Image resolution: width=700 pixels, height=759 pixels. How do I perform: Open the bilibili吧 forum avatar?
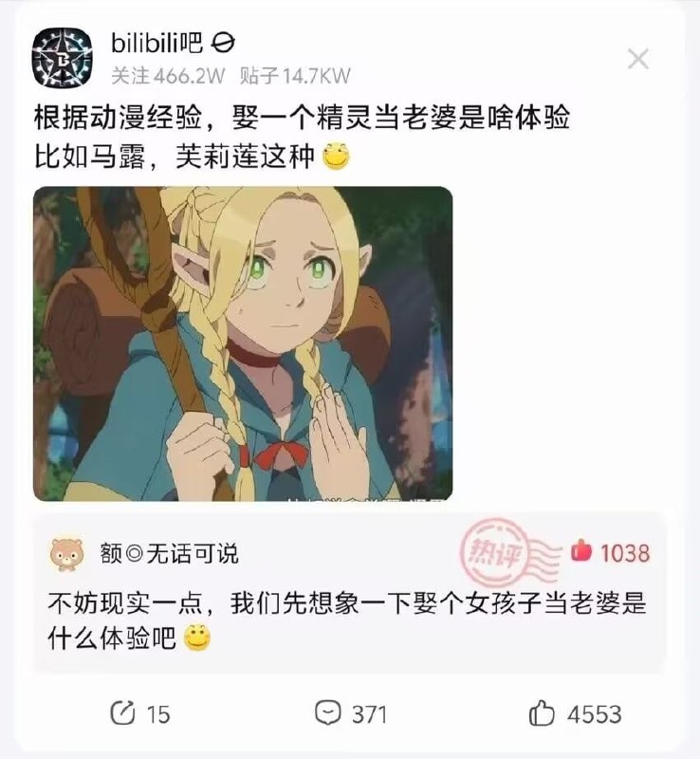(62, 57)
